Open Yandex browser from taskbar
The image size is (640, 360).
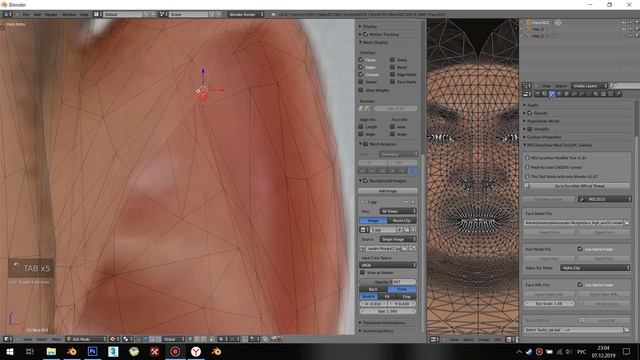point(196,351)
